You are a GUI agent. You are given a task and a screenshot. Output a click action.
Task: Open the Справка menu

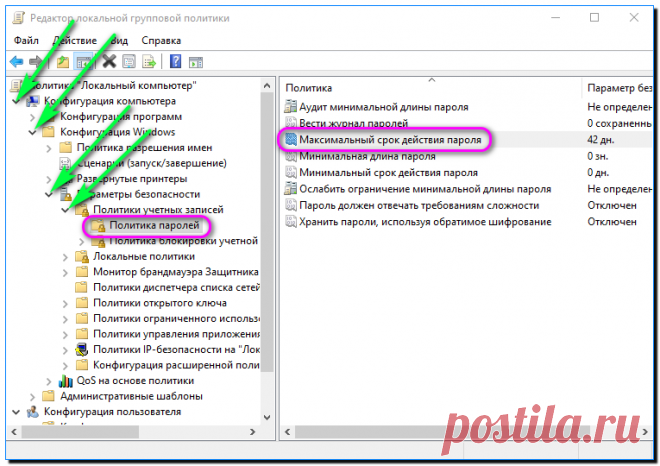point(161,40)
